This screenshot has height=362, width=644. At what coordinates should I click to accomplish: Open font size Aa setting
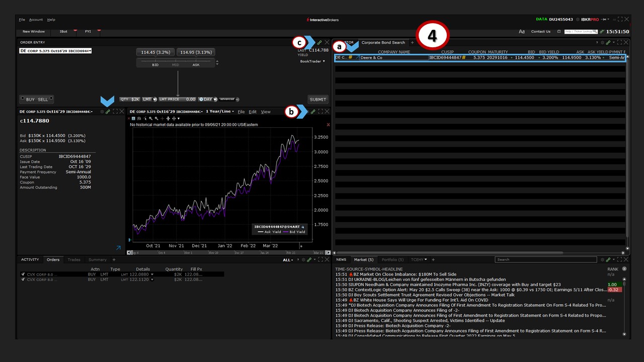point(522,32)
